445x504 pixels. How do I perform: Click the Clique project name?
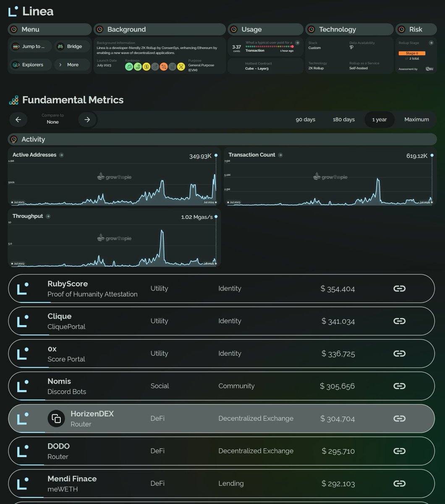(x=60, y=316)
